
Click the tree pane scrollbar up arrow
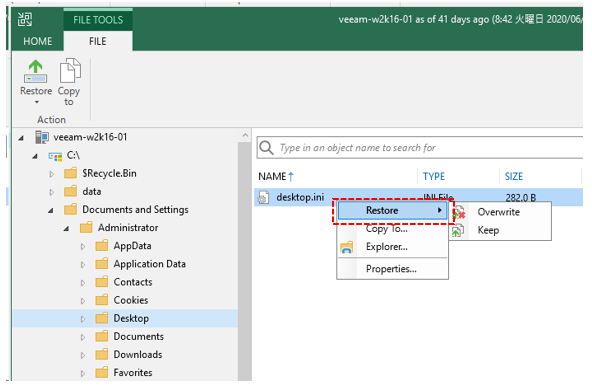click(245, 135)
